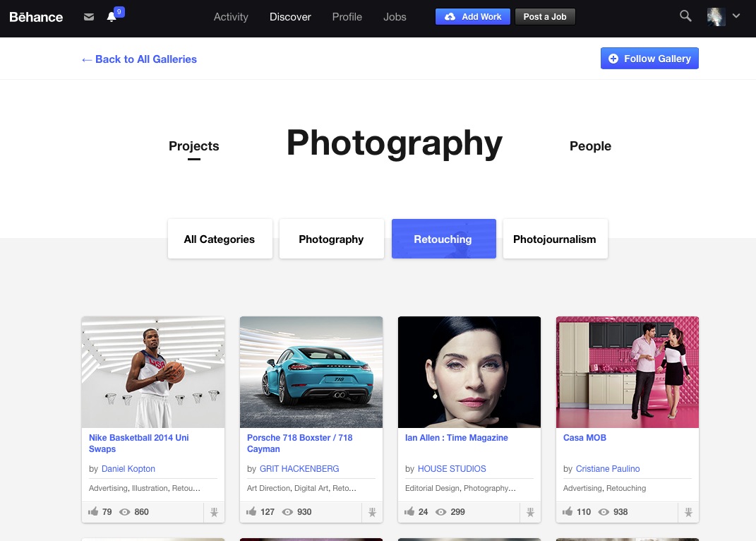
Task: Select the All Categories filter
Action: pyautogui.click(x=220, y=239)
